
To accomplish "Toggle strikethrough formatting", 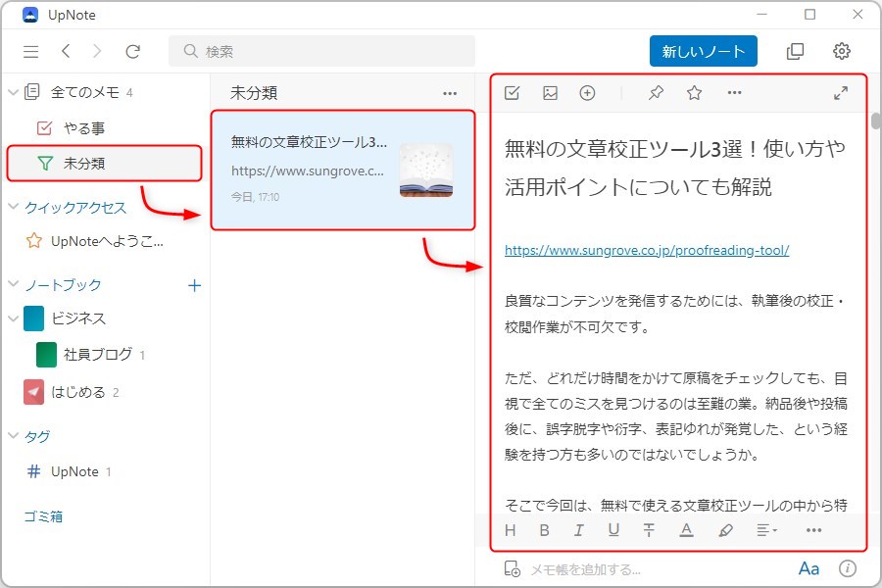I will pyautogui.click(x=649, y=530).
